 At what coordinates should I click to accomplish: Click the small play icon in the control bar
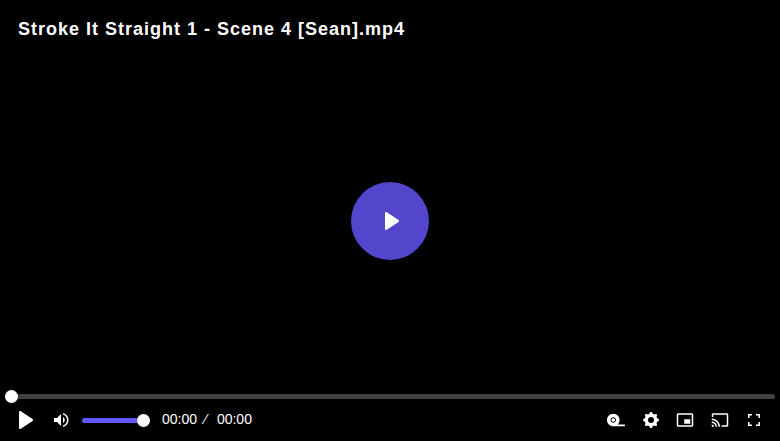(25, 420)
